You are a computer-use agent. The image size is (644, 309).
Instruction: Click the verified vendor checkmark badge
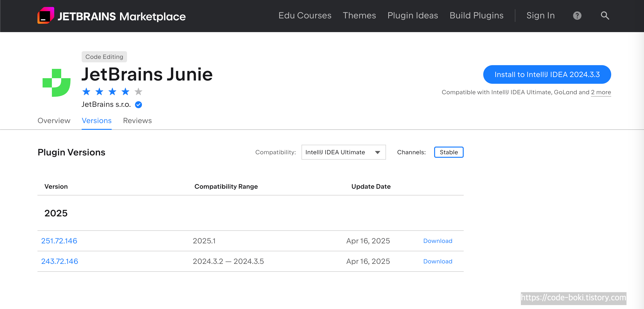138,104
